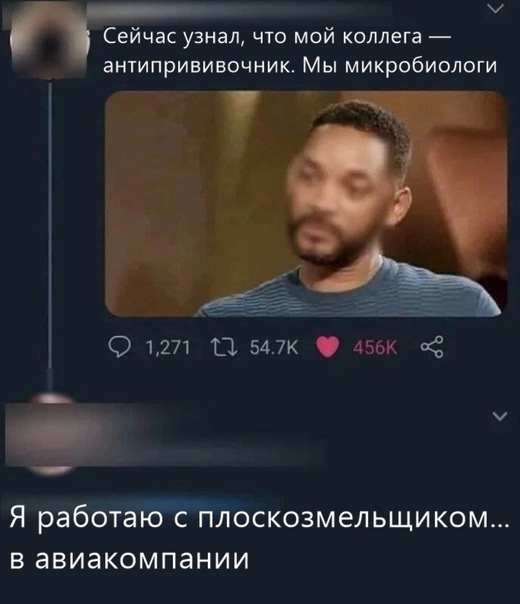
Task: Click the word 'микробиологи' in first tweet
Action: point(421,67)
